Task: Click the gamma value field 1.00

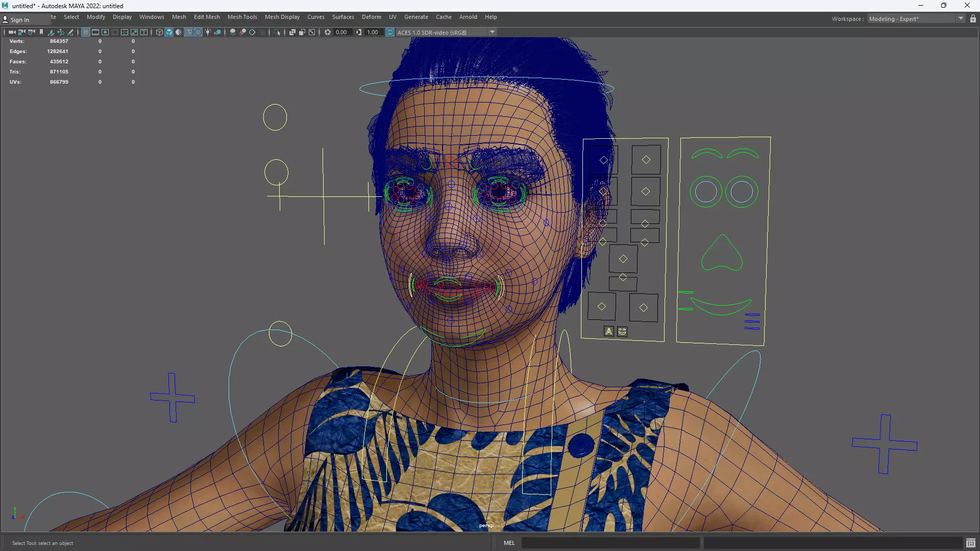Action: [x=373, y=32]
